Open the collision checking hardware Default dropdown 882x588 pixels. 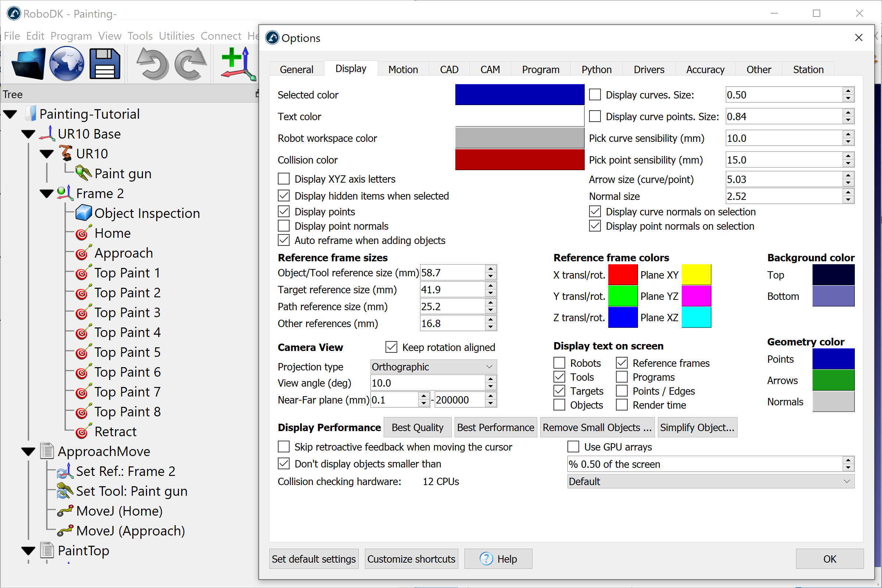click(x=710, y=481)
